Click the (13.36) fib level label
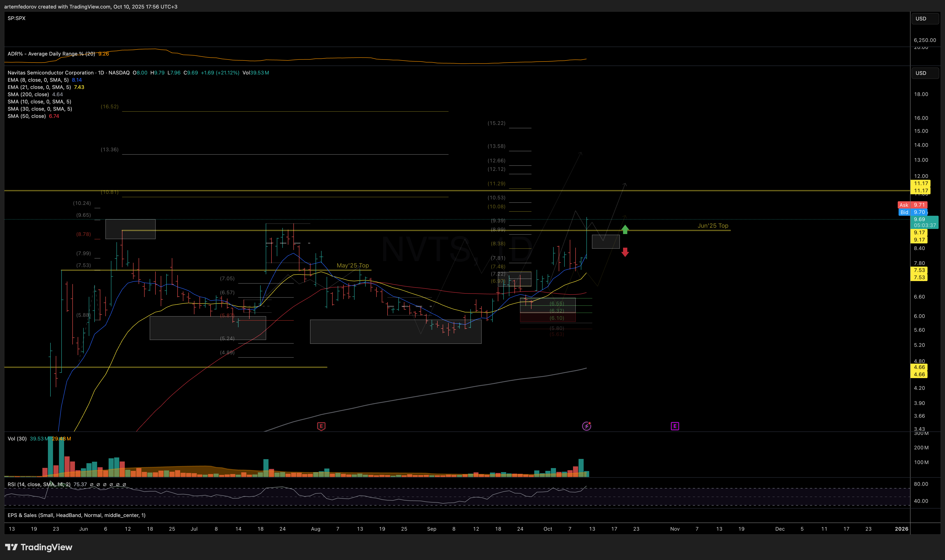This screenshot has height=560, width=945. pos(109,149)
